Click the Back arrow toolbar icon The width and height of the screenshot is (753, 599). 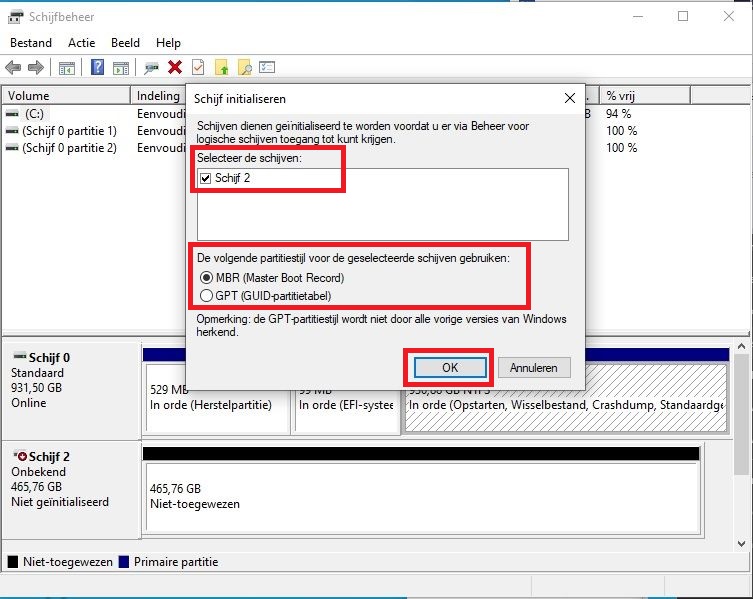[13, 67]
